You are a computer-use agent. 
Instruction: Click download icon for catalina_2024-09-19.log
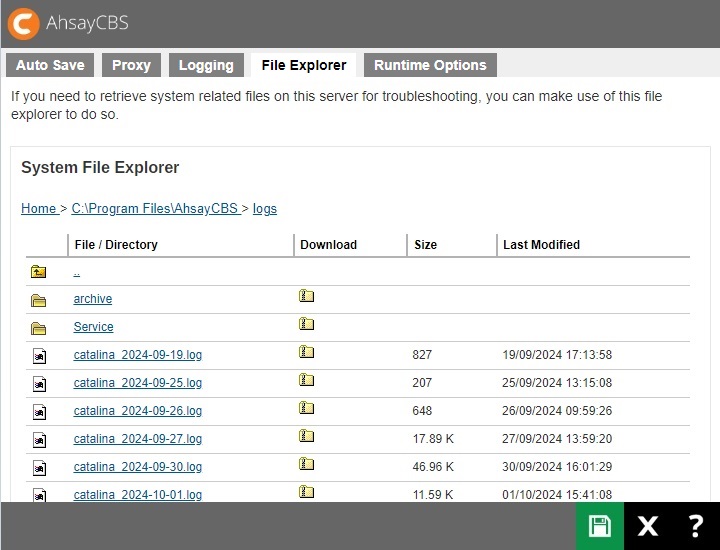306,353
